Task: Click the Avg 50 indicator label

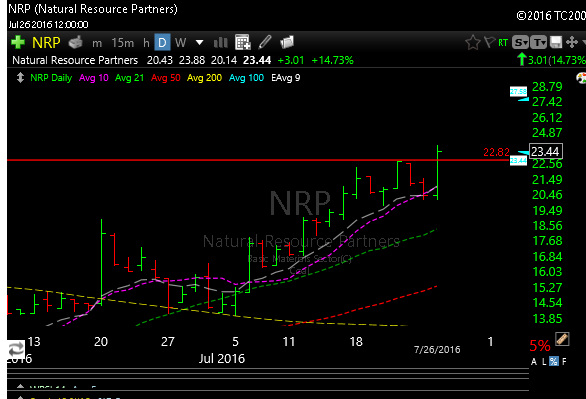Action: pos(166,78)
